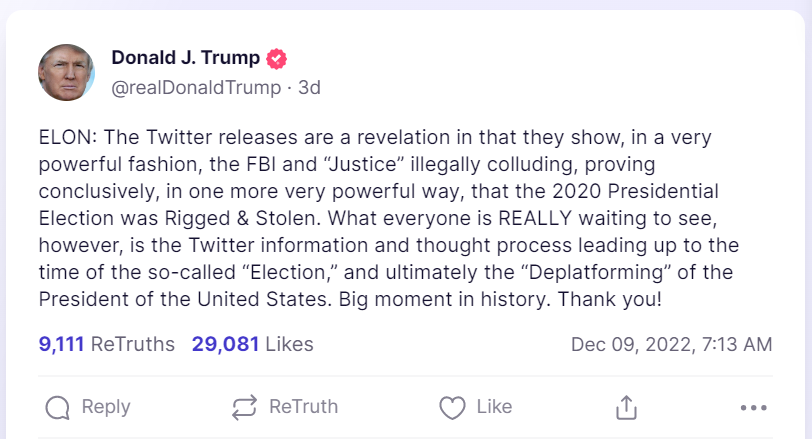Click the ReTruth arrows icon
812x439 pixels.
click(x=244, y=407)
